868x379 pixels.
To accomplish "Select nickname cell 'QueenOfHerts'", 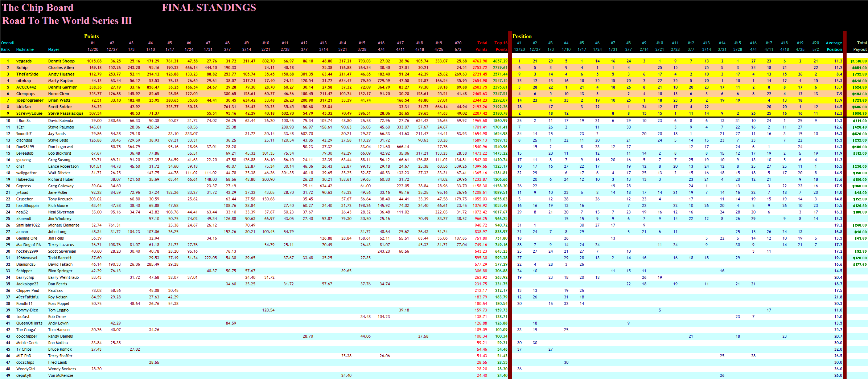I will pyautogui.click(x=29, y=323).
